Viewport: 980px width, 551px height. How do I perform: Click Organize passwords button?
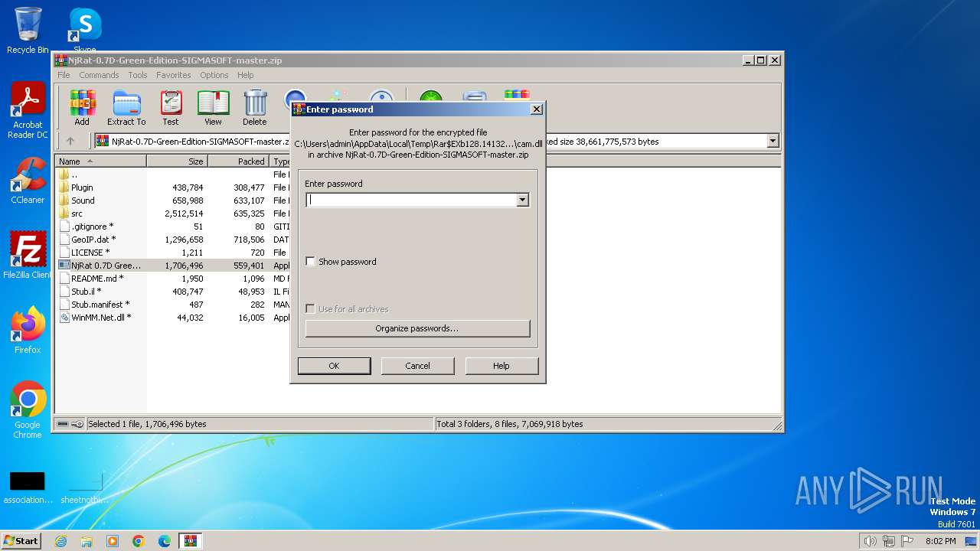[417, 328]
